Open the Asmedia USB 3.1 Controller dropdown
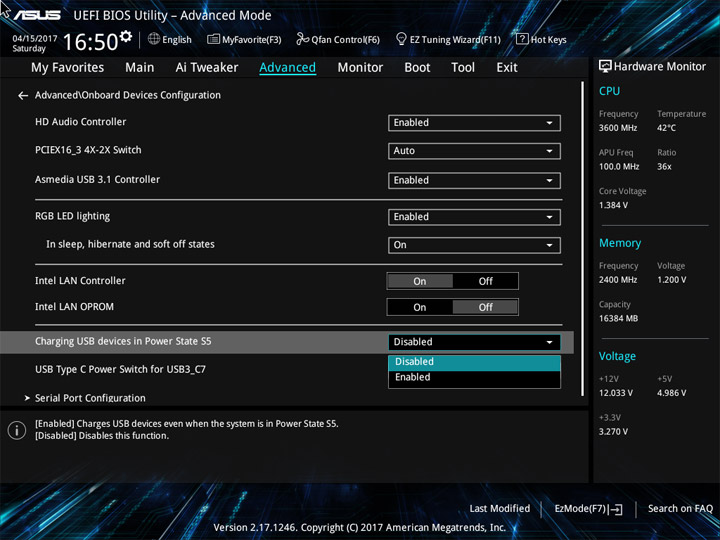 pos(474,180)
